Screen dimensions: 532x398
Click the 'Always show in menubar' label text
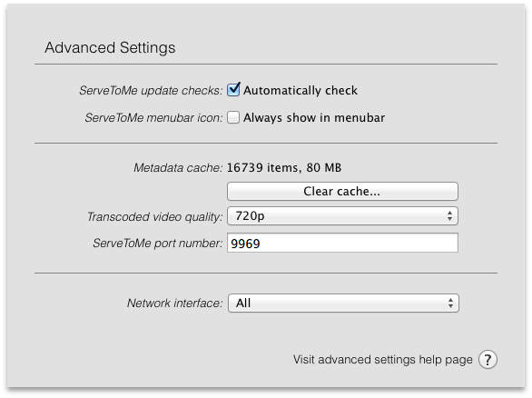click(314, 117)
